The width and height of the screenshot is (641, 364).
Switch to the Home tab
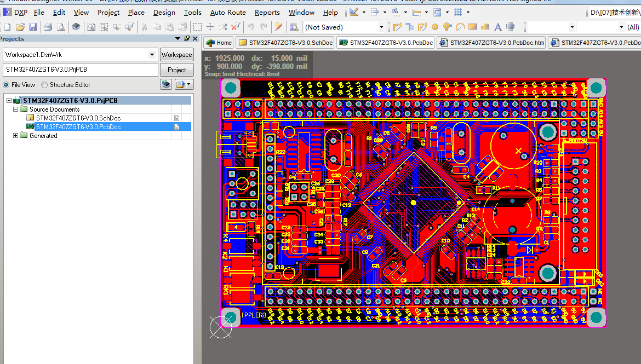tap(219, 43)
